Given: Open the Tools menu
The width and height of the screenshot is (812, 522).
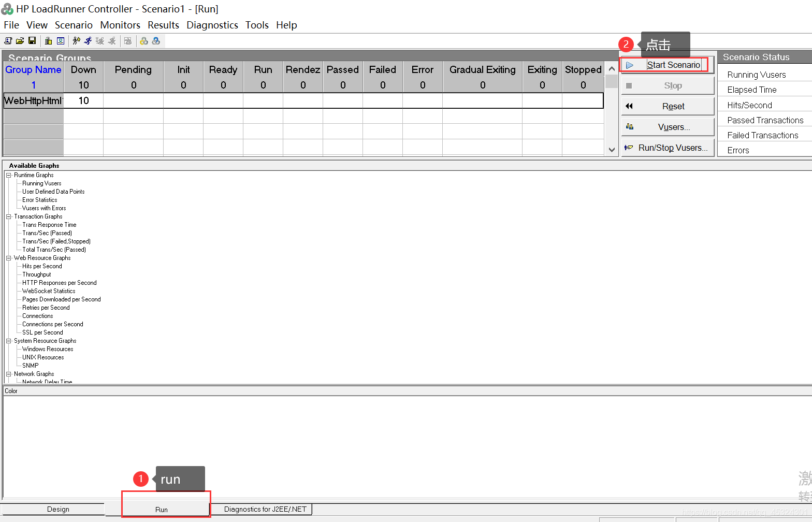Looking at the screenshot, I should coord(257,25).
